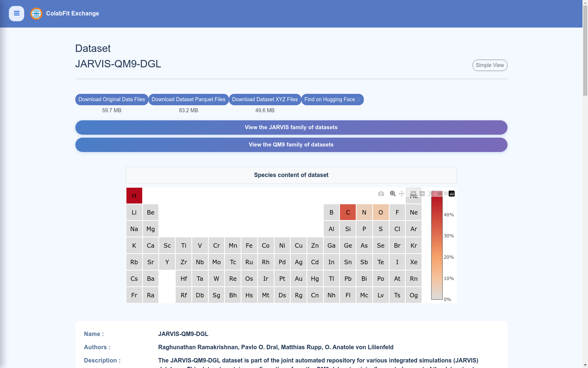Select the fluorine F cell
Screen dimensions: 588x368
(x=397, y=212)
